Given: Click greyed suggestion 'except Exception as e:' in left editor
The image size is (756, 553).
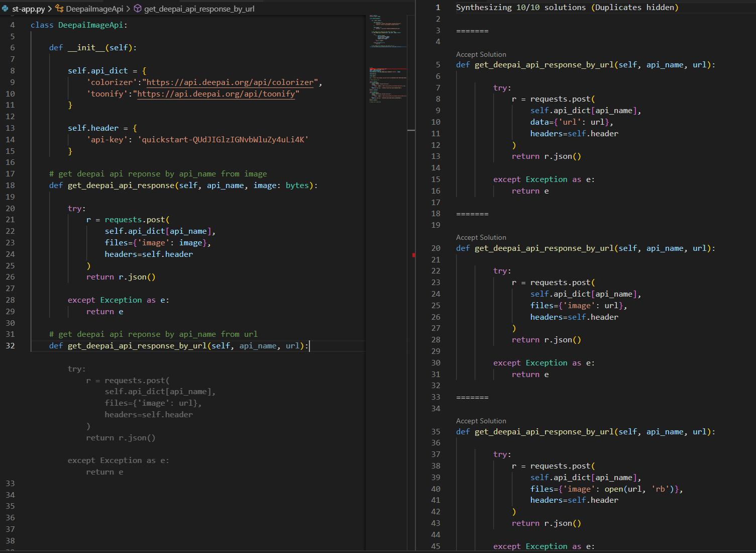Looking at the screenshot, I should [119, 460].
